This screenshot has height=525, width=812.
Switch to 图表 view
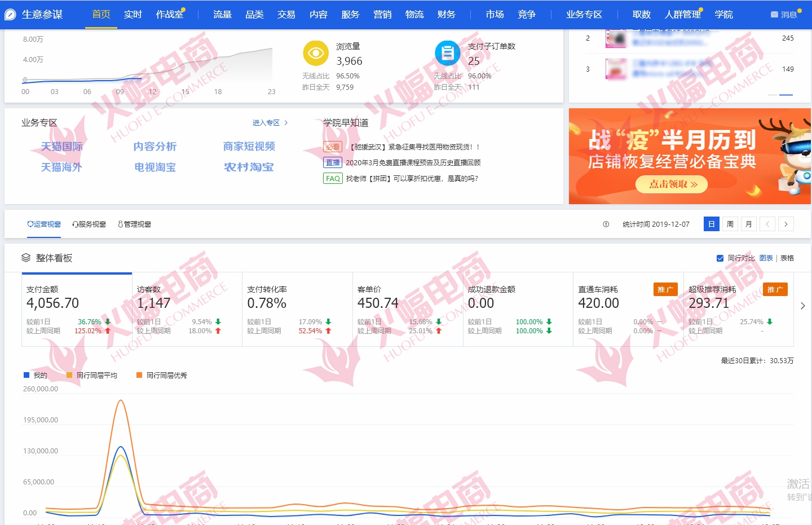coord(766,258)
